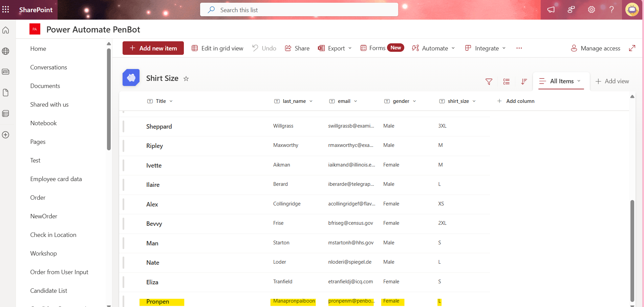Viewport: 644px width, 307px height.
Task: Click the create new site plus icon
Action: tap(5, 135)
